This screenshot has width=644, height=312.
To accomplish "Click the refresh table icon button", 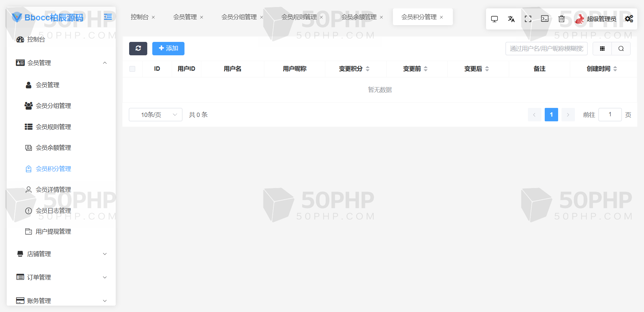I will click(x=138, y=49).
